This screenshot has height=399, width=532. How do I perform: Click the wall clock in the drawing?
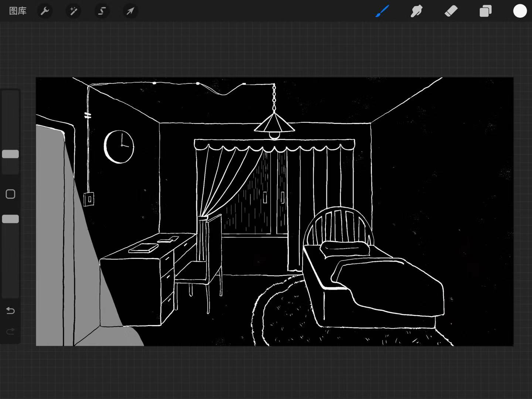click(x=119, y=146)
